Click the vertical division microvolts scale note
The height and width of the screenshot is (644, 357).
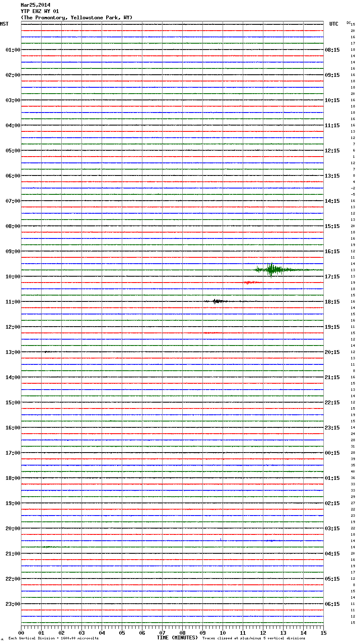[53, 639]
